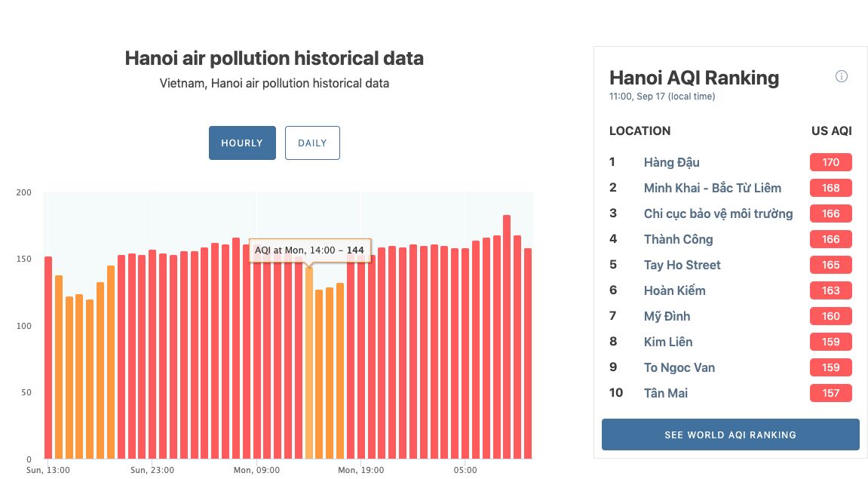Open the Mỹ Đình location link
Image resolution: width=868 pixels, height=479 pixels.
coord(667,316)
